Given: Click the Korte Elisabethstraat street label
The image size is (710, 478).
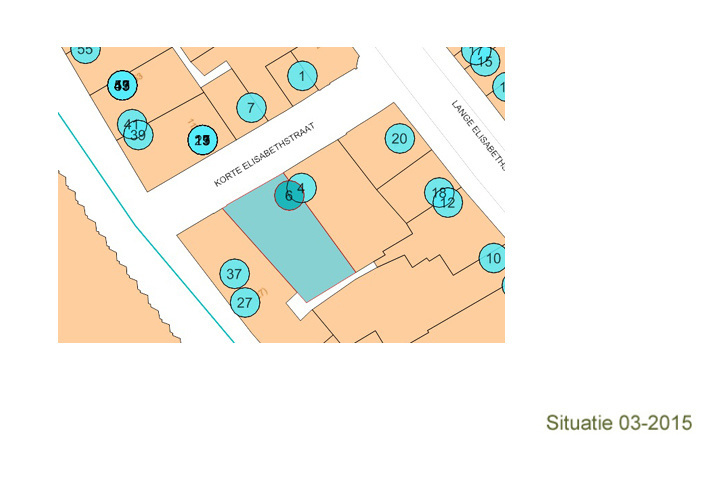Looking at the screenshot, I should pyautogui.click(x=264, y=156).
